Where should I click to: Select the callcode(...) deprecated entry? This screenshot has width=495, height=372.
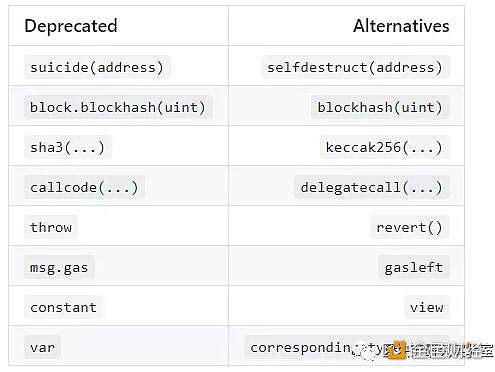pos(84,187)
